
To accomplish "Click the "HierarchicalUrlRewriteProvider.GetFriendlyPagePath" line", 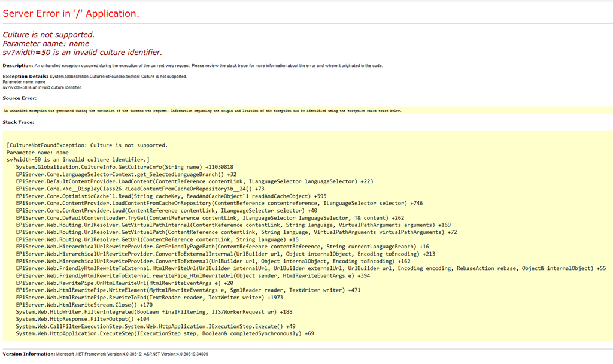I will [223, 247].
